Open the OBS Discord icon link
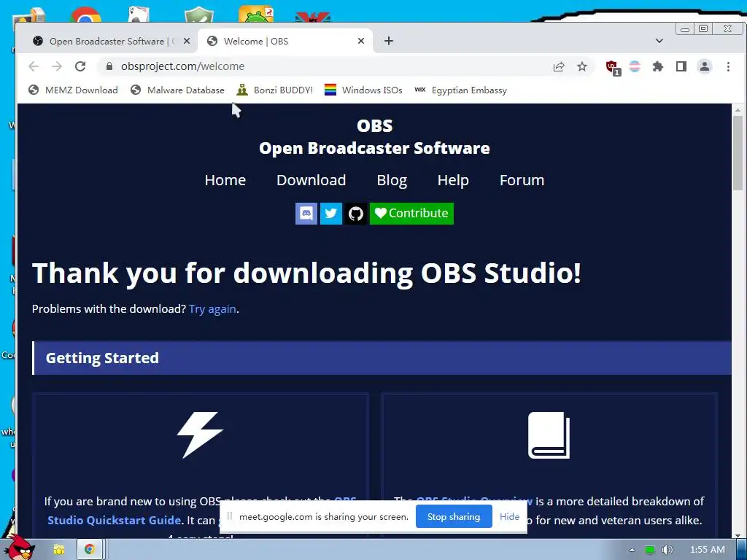747x560 pixels. (x=306, y=214)
